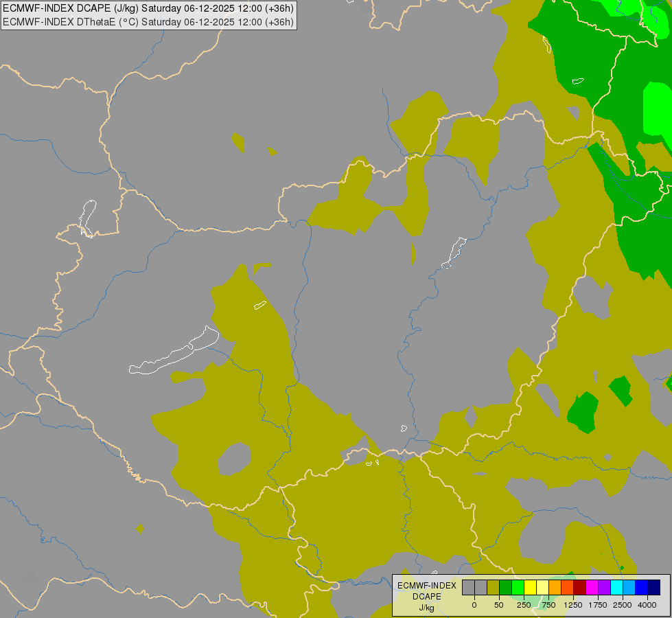672x618 pixels.
Task: Click the bright green legend swatch
Action: pyautogui.click(x=518, y=588)
